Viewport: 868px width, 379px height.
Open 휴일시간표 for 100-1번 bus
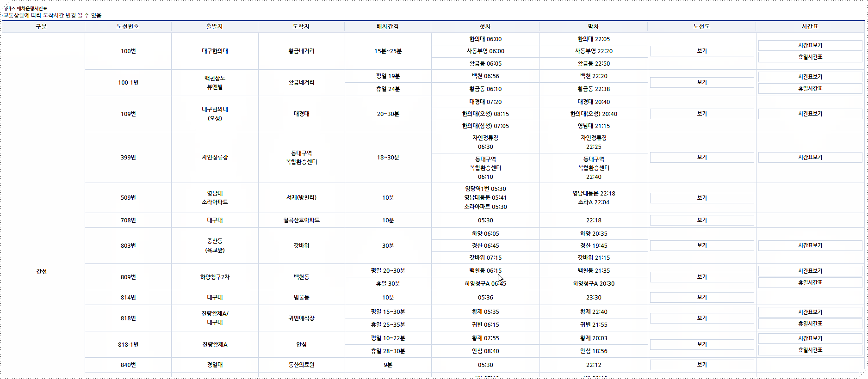[810, 88]
